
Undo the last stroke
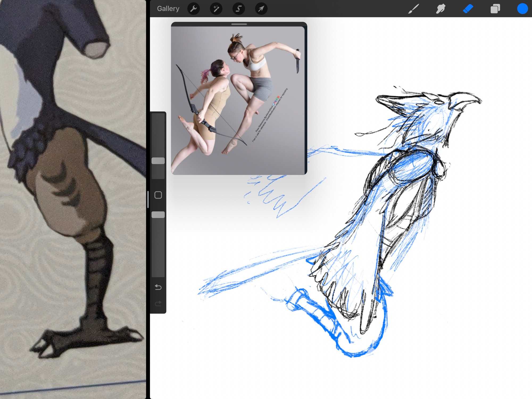[158, 287]
